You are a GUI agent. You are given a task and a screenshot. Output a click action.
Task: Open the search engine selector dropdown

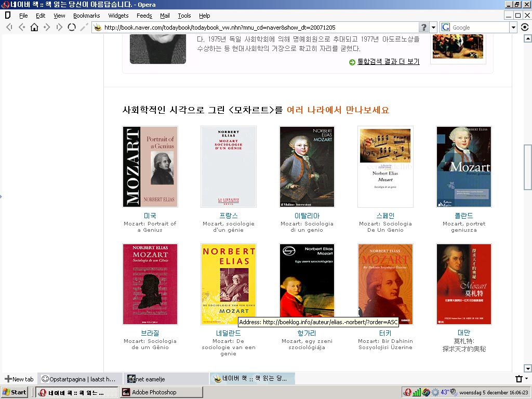click(513, 28)
